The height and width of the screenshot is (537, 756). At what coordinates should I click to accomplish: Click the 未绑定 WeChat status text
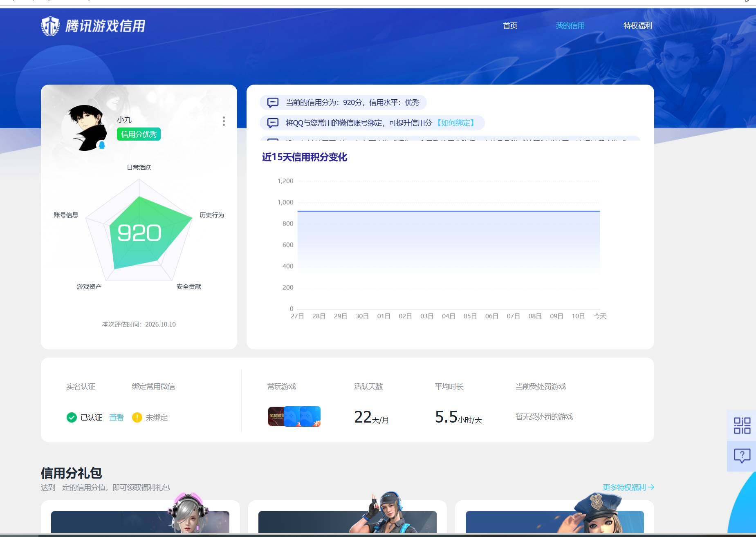point(157,417)
